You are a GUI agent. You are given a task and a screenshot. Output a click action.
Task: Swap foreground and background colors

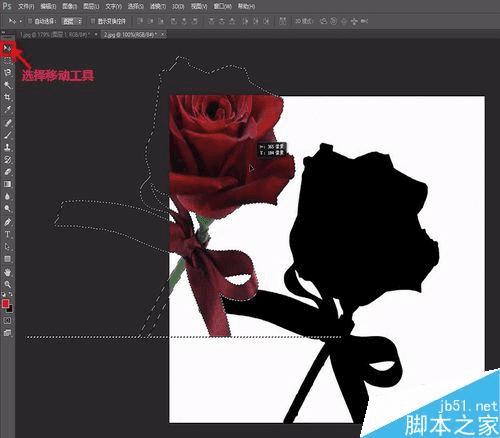pyautogui.click(x=10, y=295)
